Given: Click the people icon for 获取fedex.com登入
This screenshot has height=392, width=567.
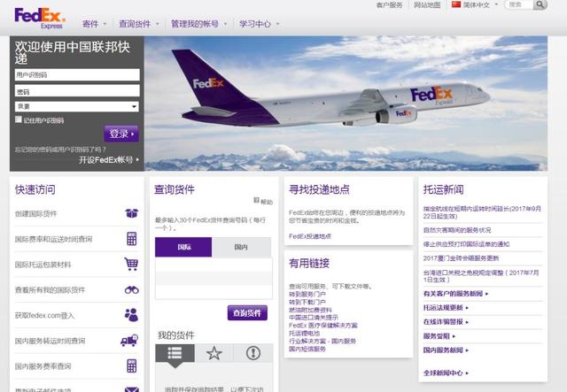Looking at the screenshot, I should tap(131, 315).
